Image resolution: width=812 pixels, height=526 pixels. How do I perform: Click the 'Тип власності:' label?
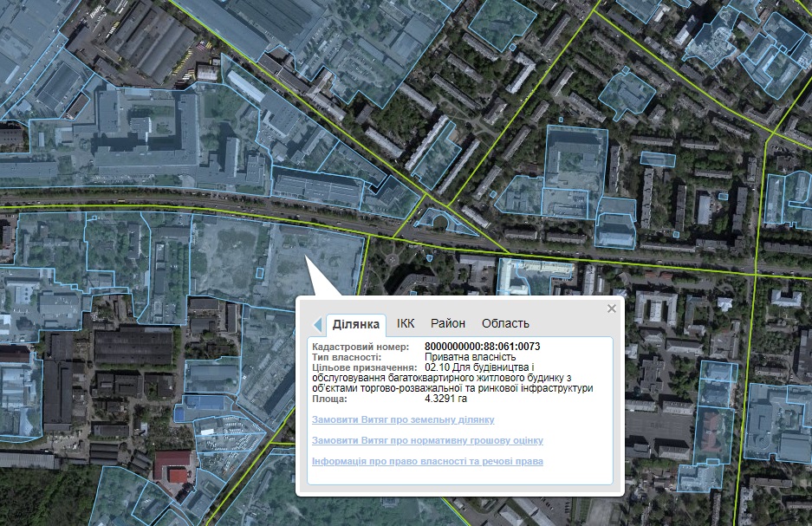click(x=346, y=357)
